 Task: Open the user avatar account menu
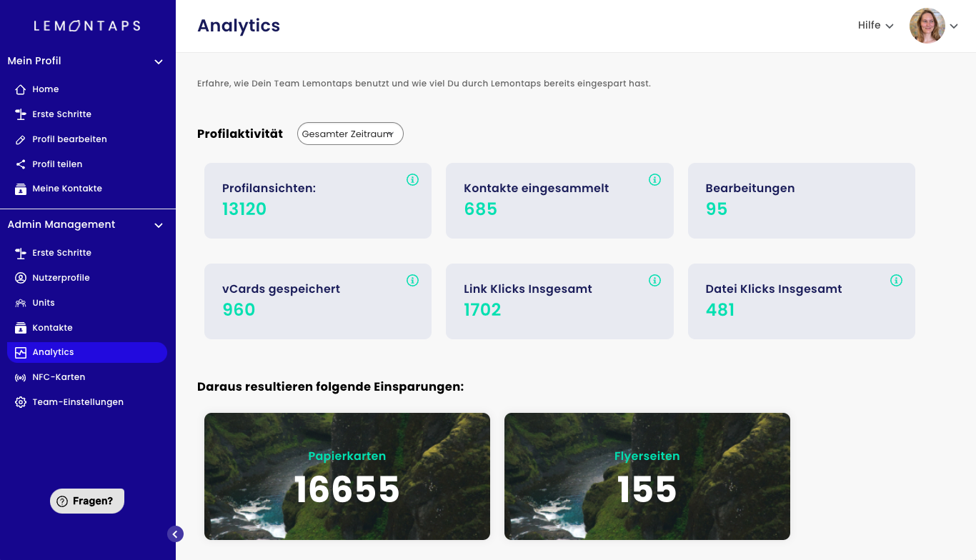(x=927, y=26)
